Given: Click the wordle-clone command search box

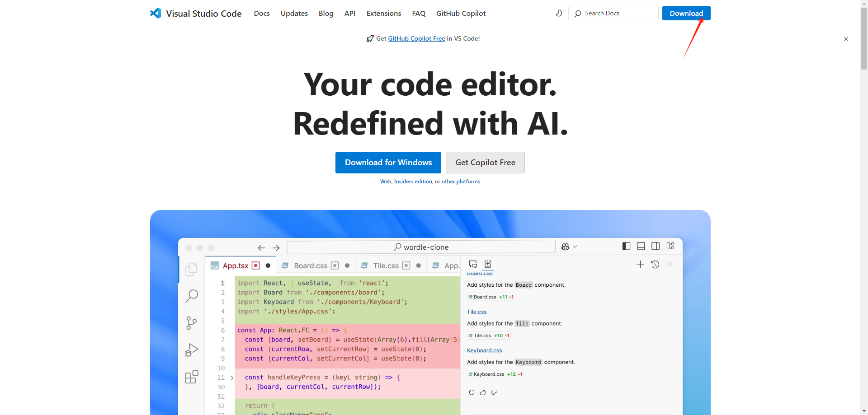Looking at the screenshot, I should 421,247.
